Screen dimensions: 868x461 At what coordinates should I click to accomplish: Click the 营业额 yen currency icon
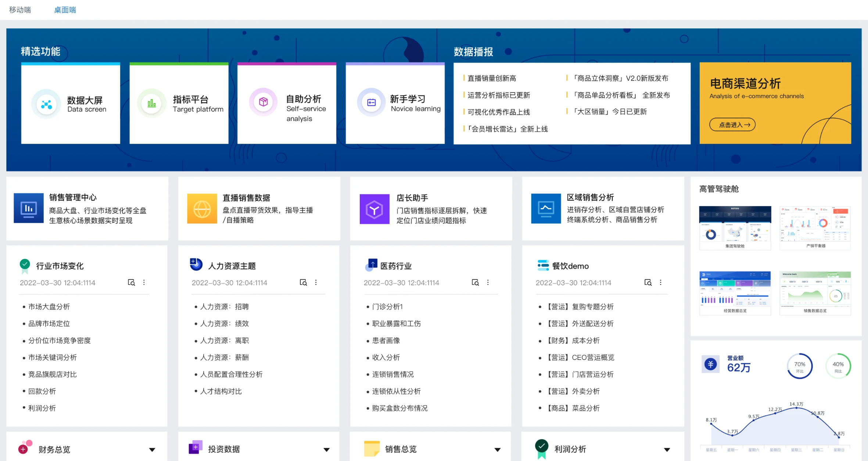point(711,364)
